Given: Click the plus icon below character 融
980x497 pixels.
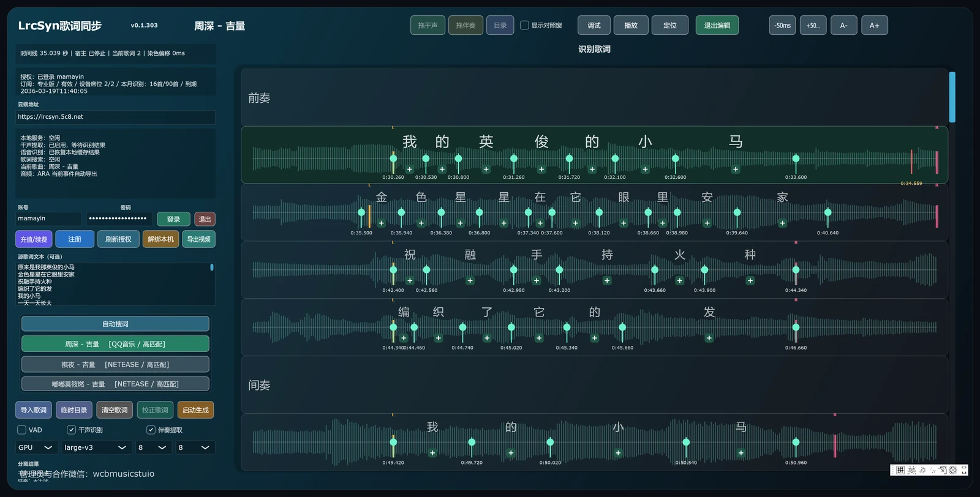Looking at the screenshot, I should click(x=470, y=281).
